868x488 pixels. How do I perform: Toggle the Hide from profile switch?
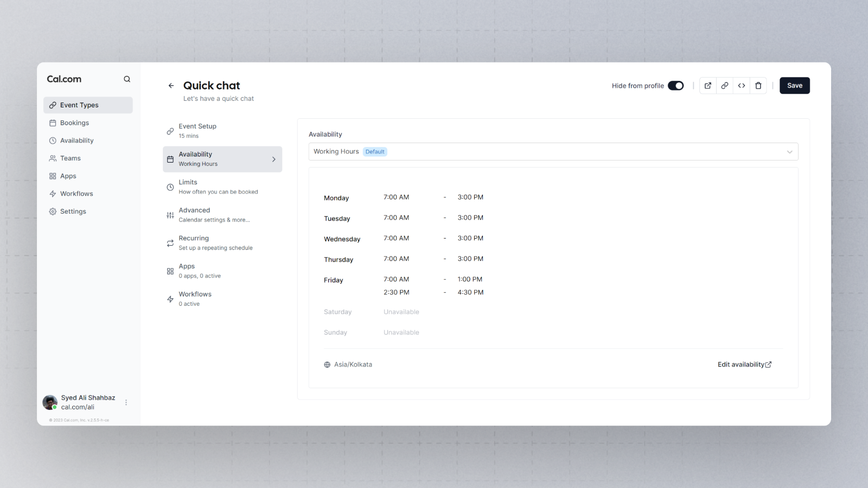pos(675,86)
